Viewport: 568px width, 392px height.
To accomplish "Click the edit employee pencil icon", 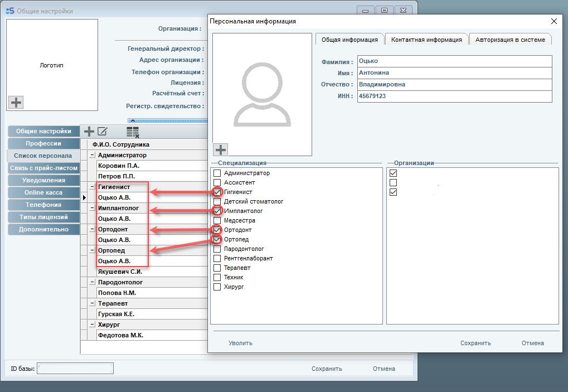I will click(103, 132).
